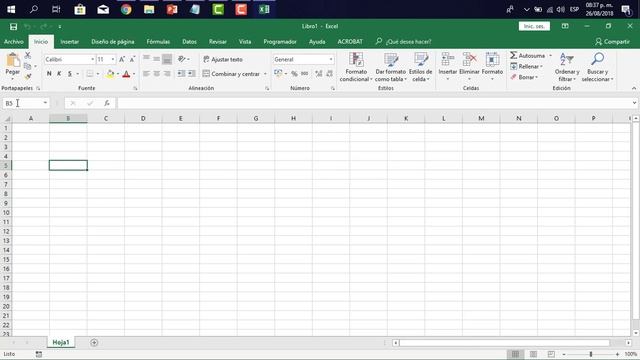Image resolution: width=640 pixels, height=360 pixels.
Task: Toggle Subrayado underline formatting
Action: tap(70, 74)
